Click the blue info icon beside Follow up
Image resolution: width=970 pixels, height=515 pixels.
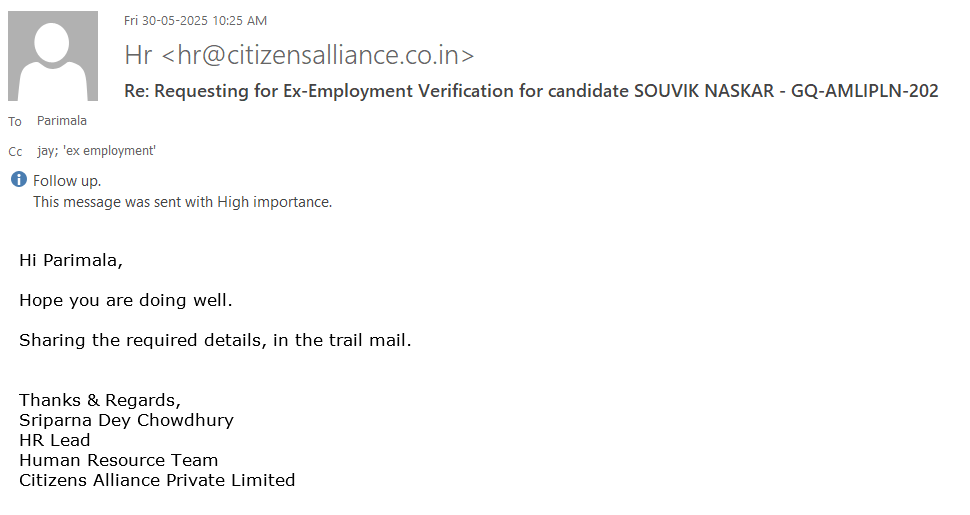[18, 180]
